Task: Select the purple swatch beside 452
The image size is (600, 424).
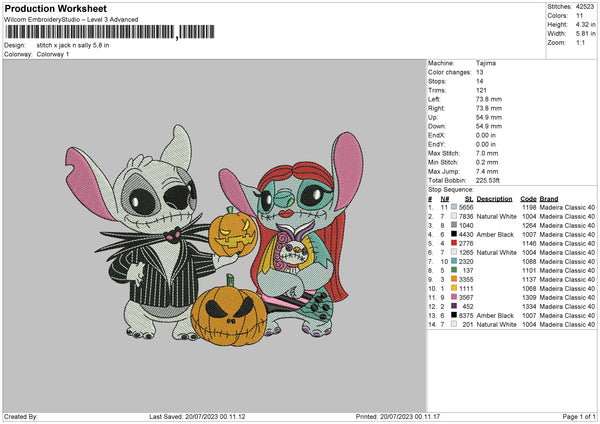Action: tap(454, 306)
